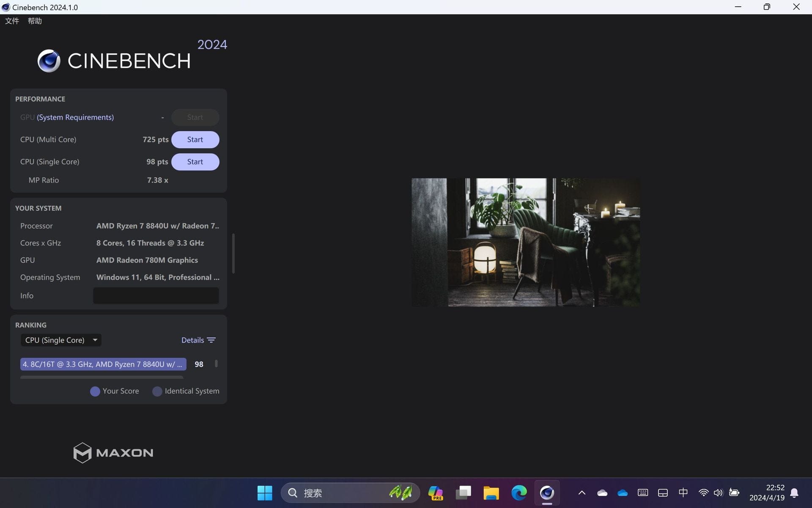This screenshot has height=508, width=812.
Task: Open GPU System Requirements link
Action: tap(75, 117)
